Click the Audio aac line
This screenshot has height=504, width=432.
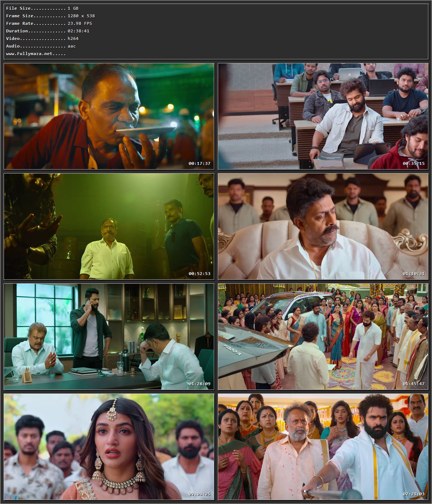41,46
